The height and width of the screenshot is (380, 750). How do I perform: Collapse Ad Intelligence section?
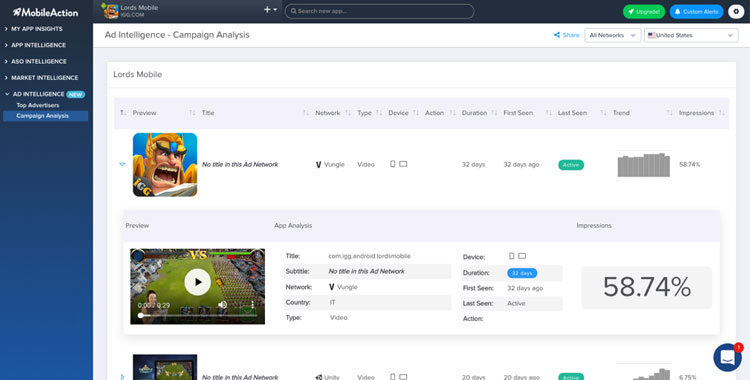click(38, 94)
